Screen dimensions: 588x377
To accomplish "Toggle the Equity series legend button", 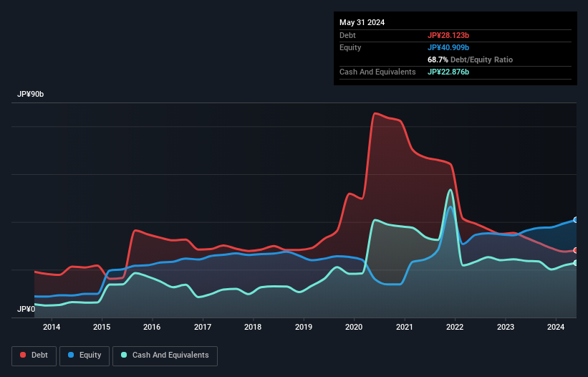I will 85,355.
